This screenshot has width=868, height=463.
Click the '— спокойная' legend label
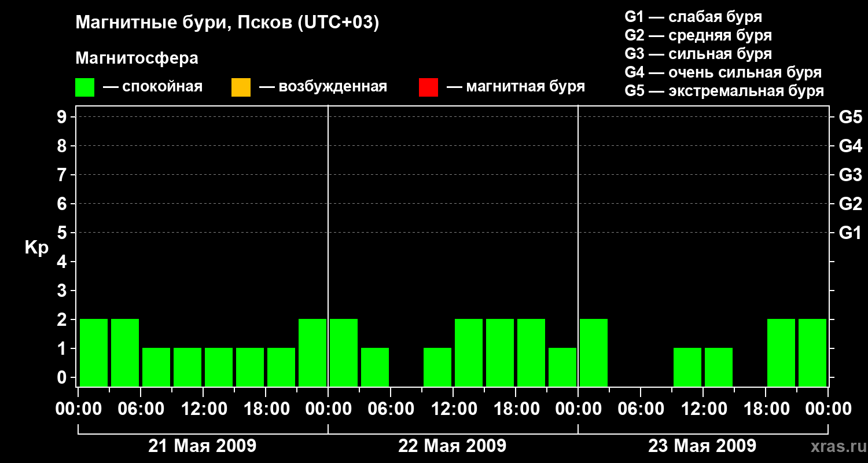tap(153, 87)
